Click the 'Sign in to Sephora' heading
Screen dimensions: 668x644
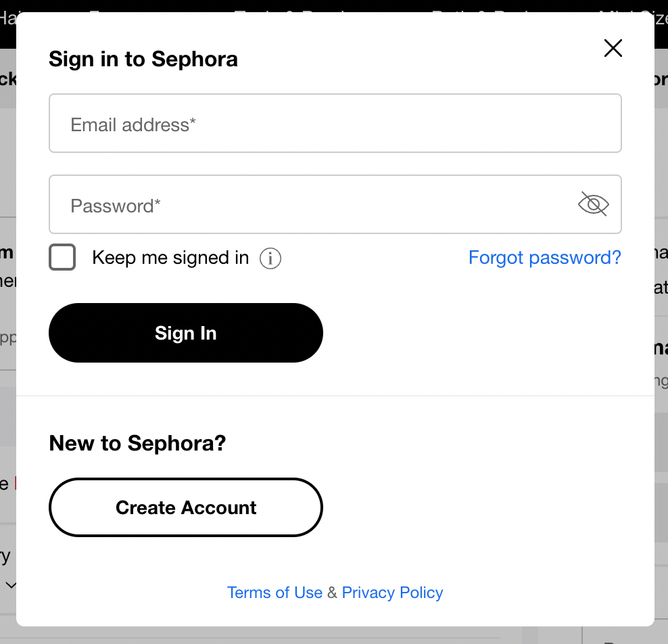[143, 59]
